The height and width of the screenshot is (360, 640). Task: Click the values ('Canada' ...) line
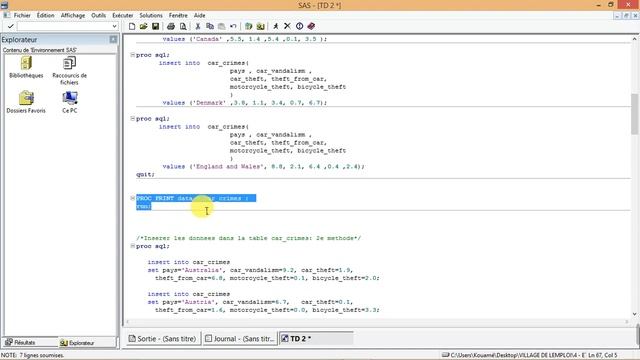(244, 39)
